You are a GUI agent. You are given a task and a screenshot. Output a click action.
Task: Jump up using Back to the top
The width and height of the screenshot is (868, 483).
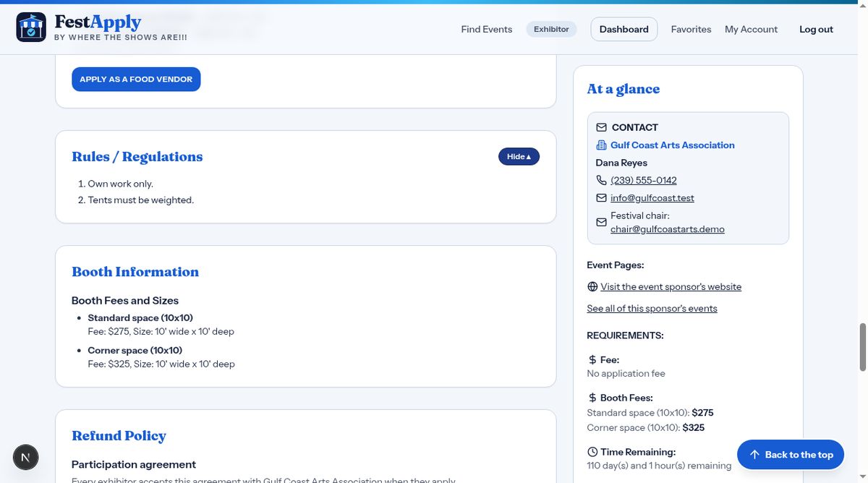[x=791, y=455]
